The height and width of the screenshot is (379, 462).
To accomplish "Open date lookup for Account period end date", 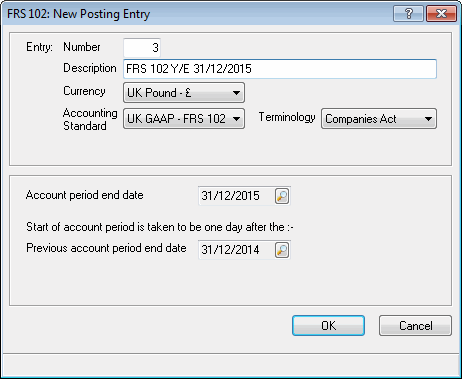I will [x=282, y=196].
